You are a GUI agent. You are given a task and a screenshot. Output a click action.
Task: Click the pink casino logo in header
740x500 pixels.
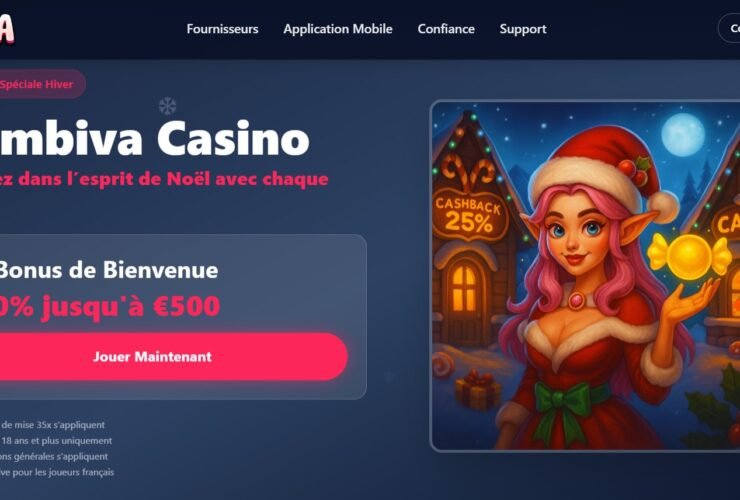click(7, 29)
